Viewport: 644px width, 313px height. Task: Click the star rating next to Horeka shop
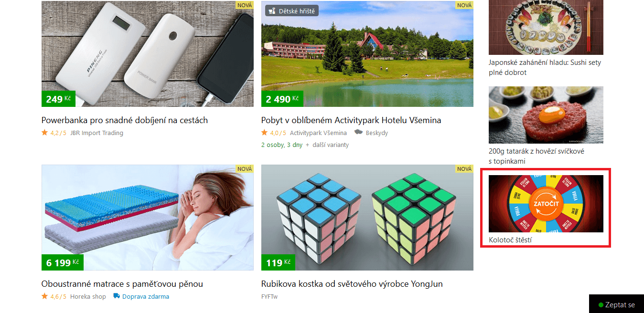tap(54, 297)
